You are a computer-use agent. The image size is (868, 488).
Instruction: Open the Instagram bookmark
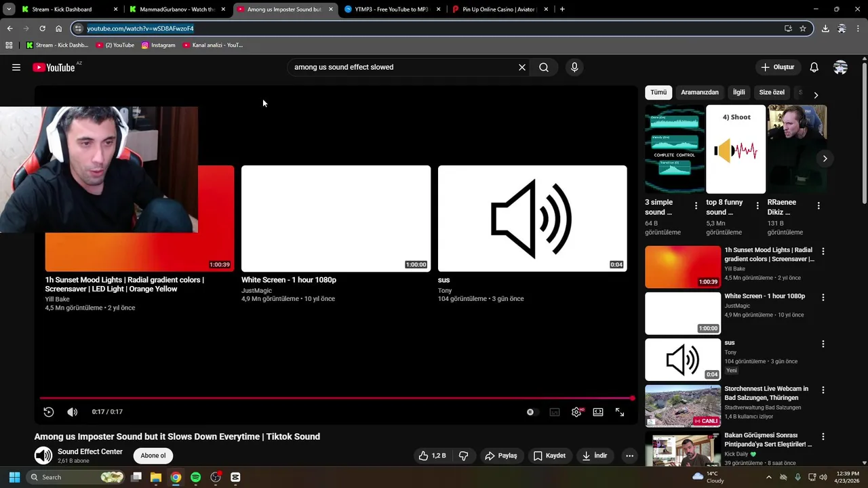tap(158, 45)
